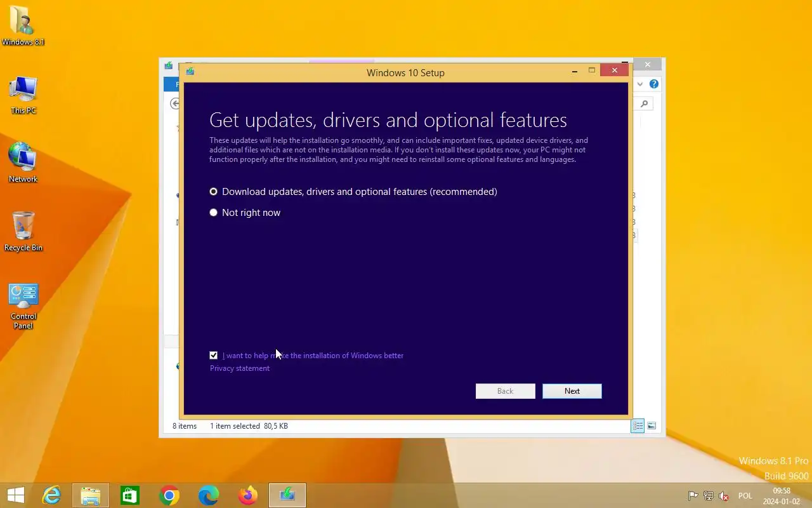Switch File Explorer to large icons view

[652, 426]
